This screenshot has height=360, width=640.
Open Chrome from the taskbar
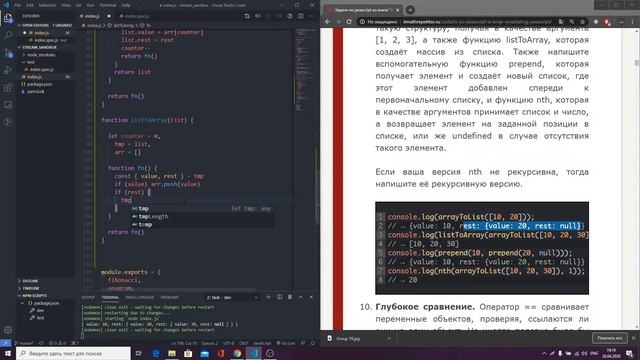(x=237, y=353)
